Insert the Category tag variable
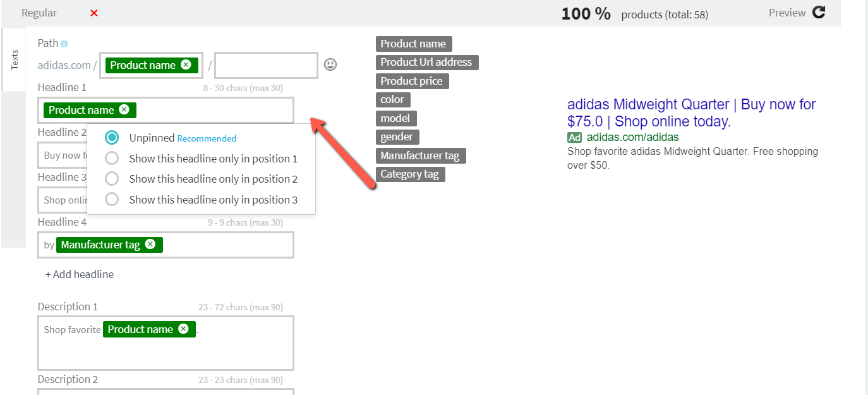 (x=410, y=174)
